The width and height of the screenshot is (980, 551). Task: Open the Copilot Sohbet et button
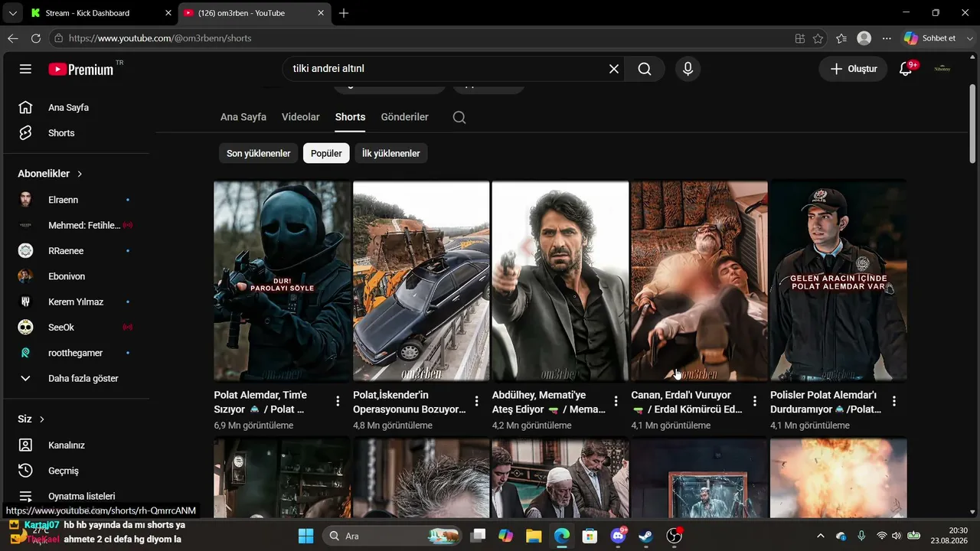[x=931, y=38]
